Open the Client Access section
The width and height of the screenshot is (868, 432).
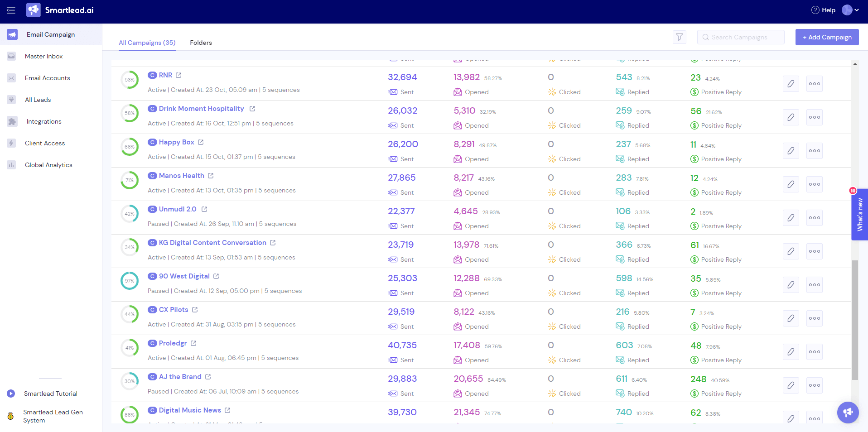click(45, 143)
